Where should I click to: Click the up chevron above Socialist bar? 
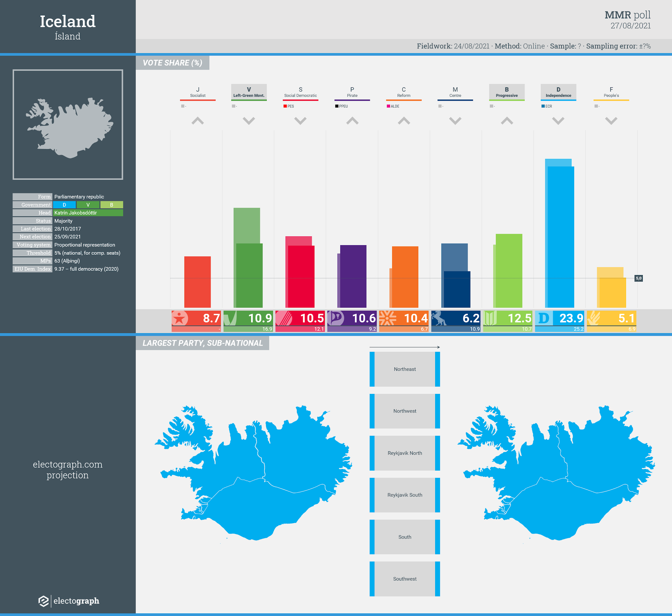[198, 121]
